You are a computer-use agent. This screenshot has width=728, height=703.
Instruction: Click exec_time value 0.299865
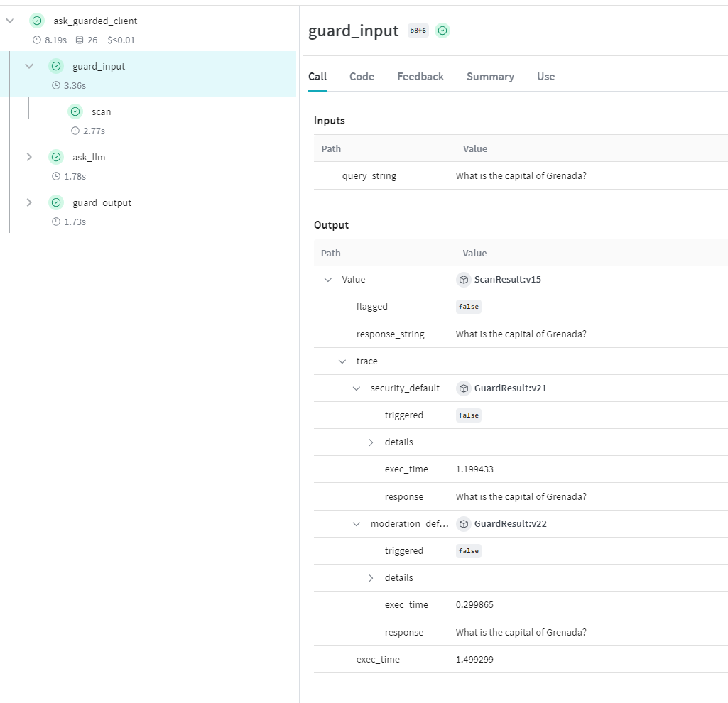coord(474,604)
